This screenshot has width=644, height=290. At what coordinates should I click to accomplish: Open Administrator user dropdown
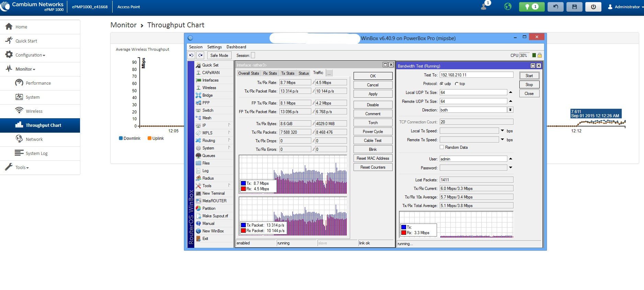click(x=625, y=7)
